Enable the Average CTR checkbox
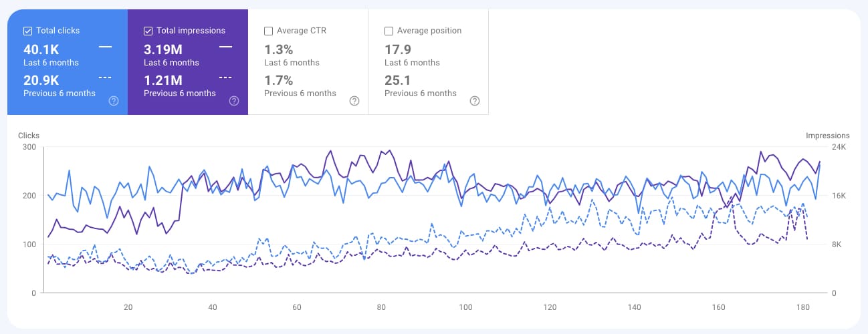Image resolution: width=868 pixels, height=334 pixels. click(x=268, y=31)
